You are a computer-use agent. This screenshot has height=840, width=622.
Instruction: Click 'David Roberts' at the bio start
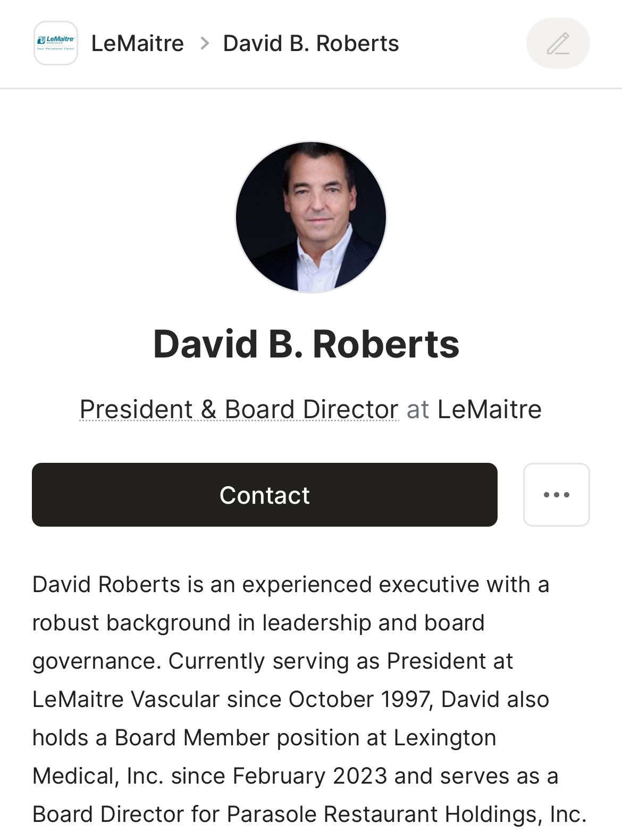point(106,584)
